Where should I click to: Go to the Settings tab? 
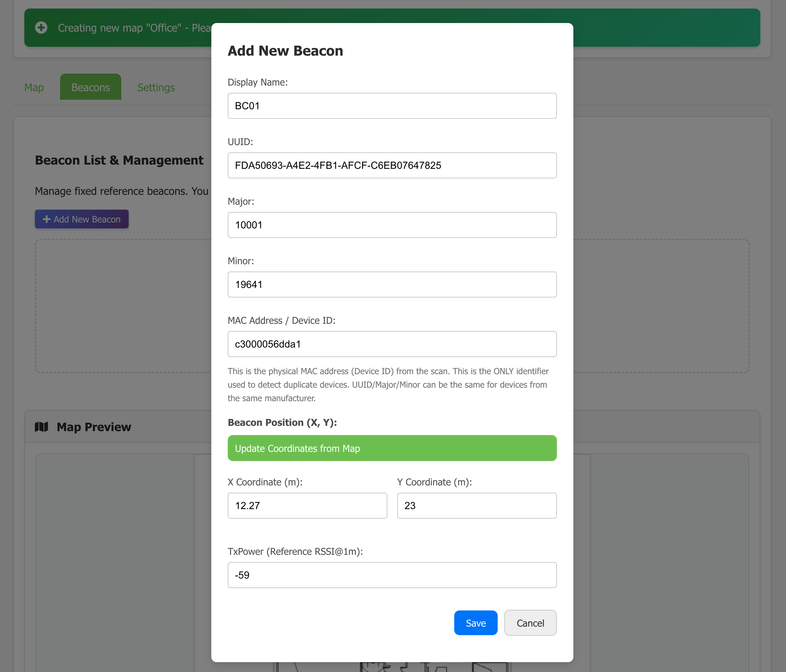[156, 88]
